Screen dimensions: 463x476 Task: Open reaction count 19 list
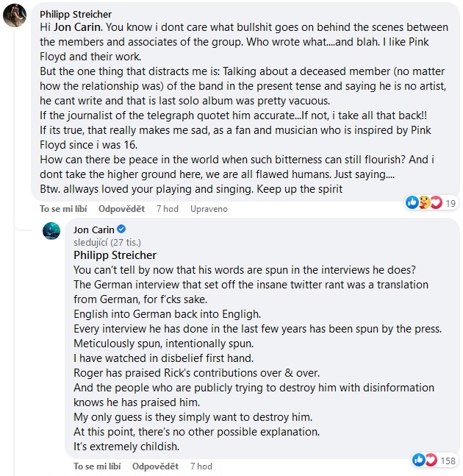coord(451,203)
